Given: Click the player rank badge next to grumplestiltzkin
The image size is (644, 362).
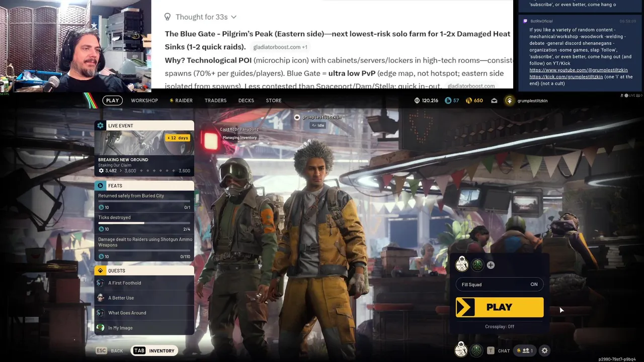Looking at the screenshot, I should (x=510, y=101).
